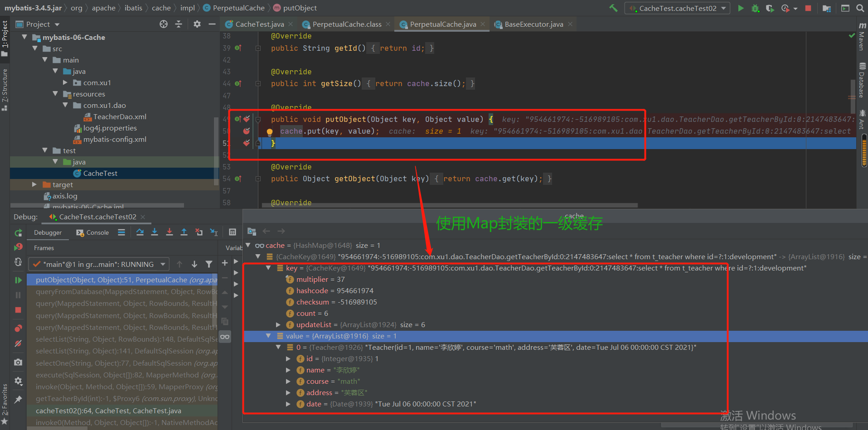Click View Breakpoints double red circle icon
This screenshot has width=868, height=430.
[x=18, y=328]
